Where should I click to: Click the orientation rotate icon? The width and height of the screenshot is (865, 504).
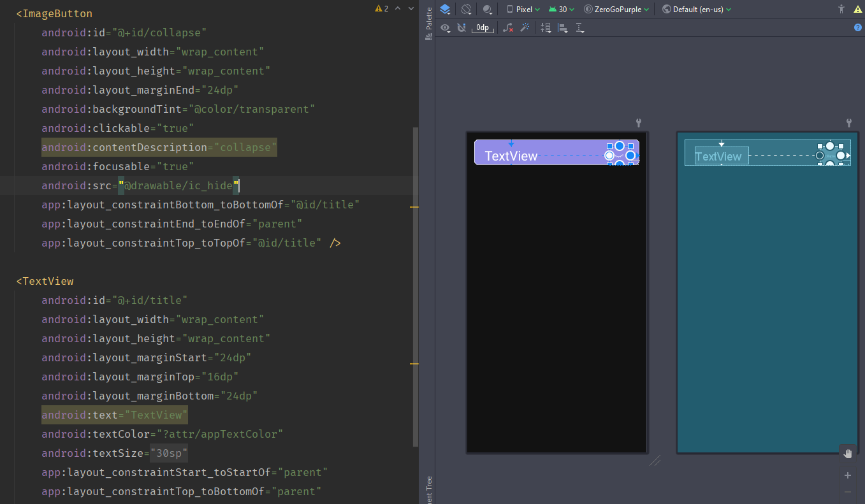tap(467, 9)
